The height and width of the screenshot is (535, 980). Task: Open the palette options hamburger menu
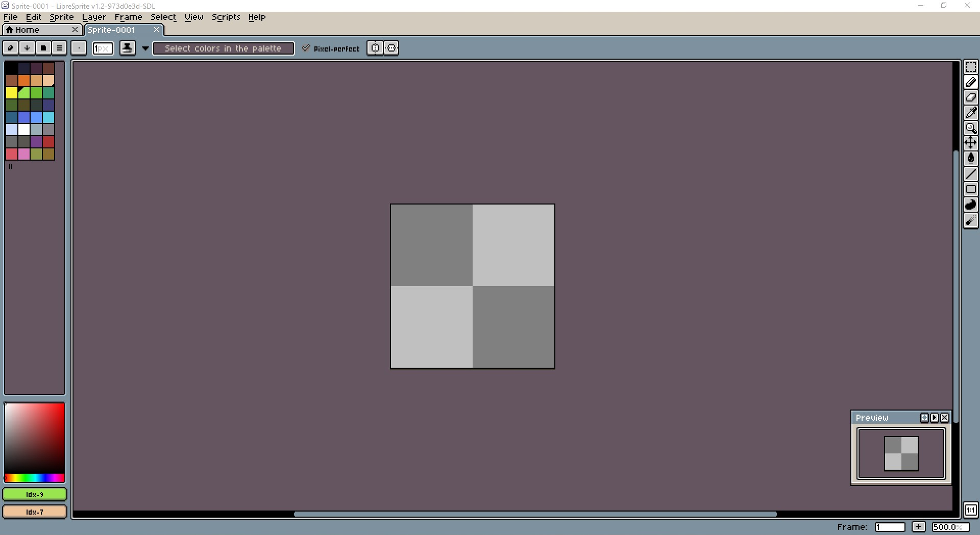point(60,48)
